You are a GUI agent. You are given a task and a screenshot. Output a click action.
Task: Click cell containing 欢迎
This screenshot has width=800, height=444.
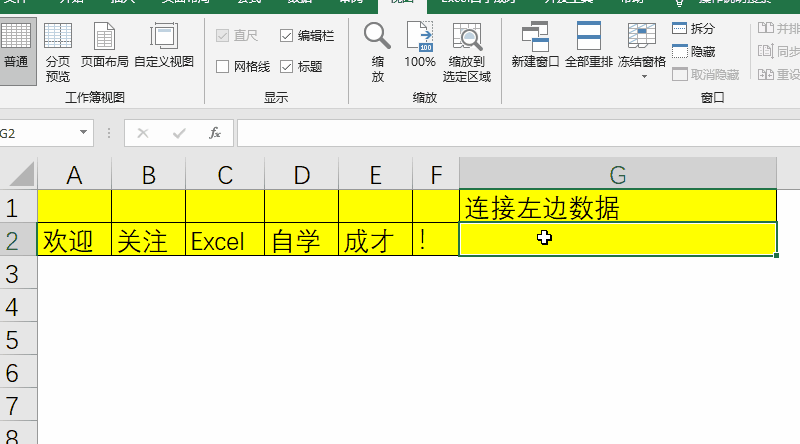pyautogui.click(x=74, y=239)
